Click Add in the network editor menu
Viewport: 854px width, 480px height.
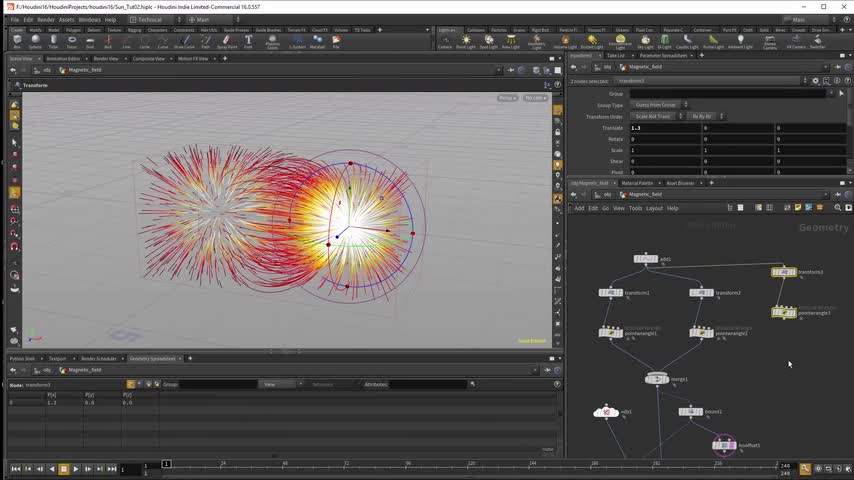click(579, 208)
